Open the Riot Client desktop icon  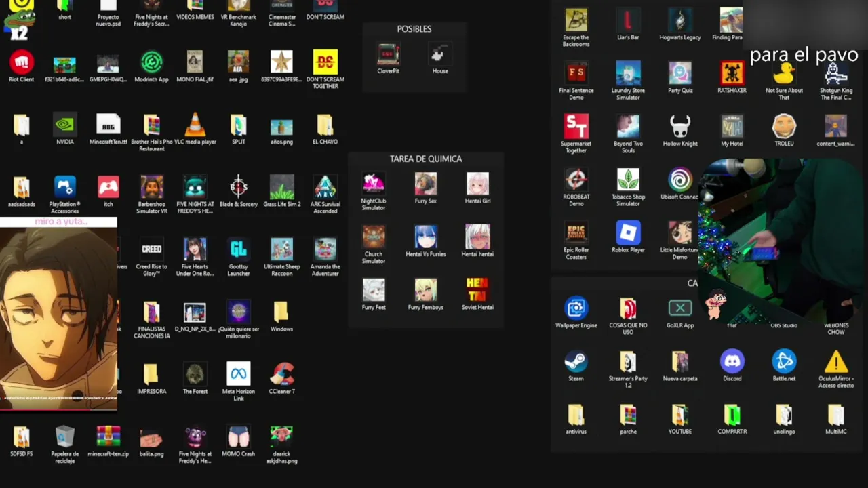tap(22, 62)
